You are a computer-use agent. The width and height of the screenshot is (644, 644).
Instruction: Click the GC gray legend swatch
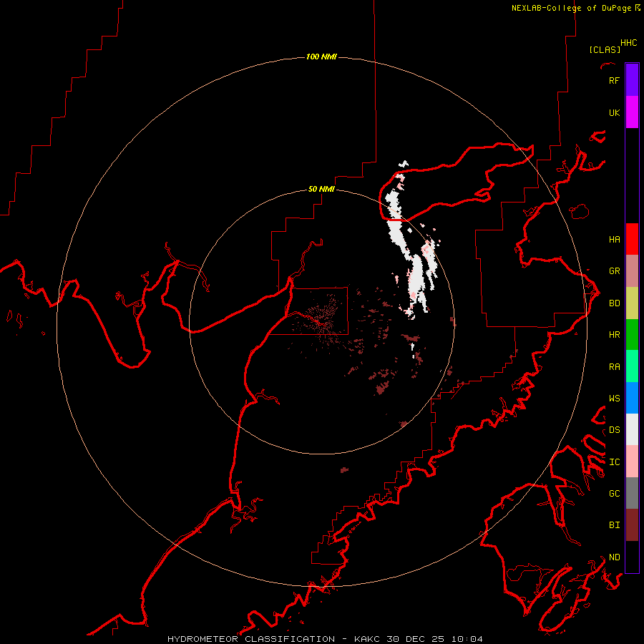pyautogui.click(x=632, y=493)
